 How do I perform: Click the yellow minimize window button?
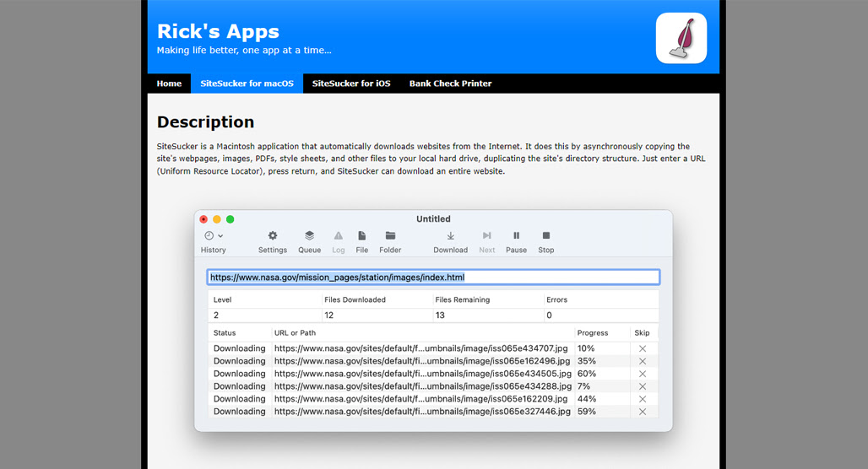[x=217, y=219]
